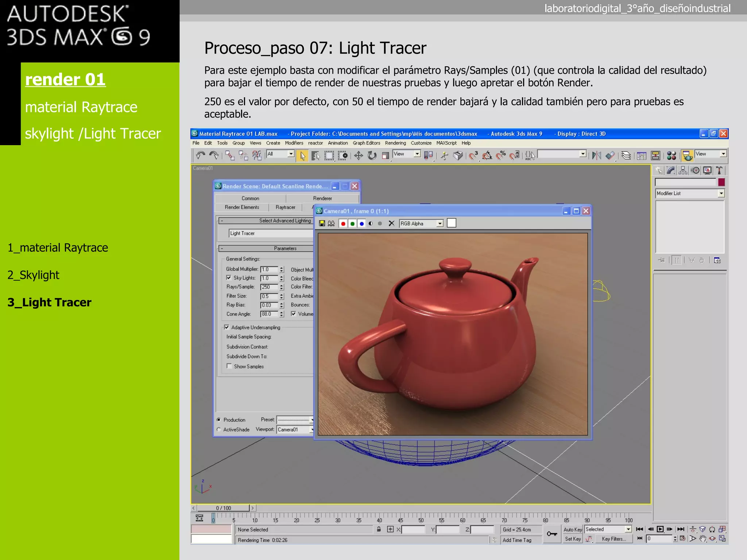Screen dimensions: 747x560
Task: Toggle the selection lock padlock icon
Action: pos(379,529)
